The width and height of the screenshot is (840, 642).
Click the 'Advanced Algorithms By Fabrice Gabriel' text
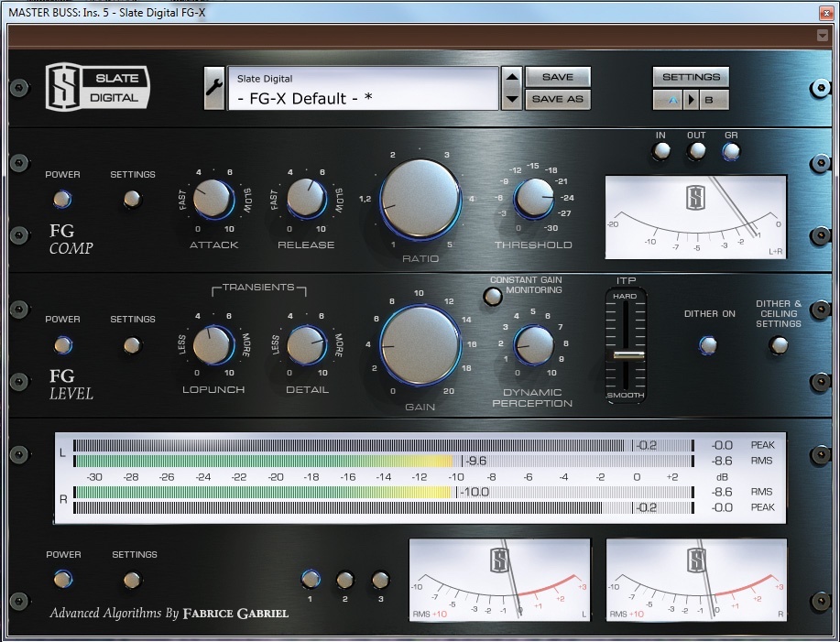coord(169,613)
